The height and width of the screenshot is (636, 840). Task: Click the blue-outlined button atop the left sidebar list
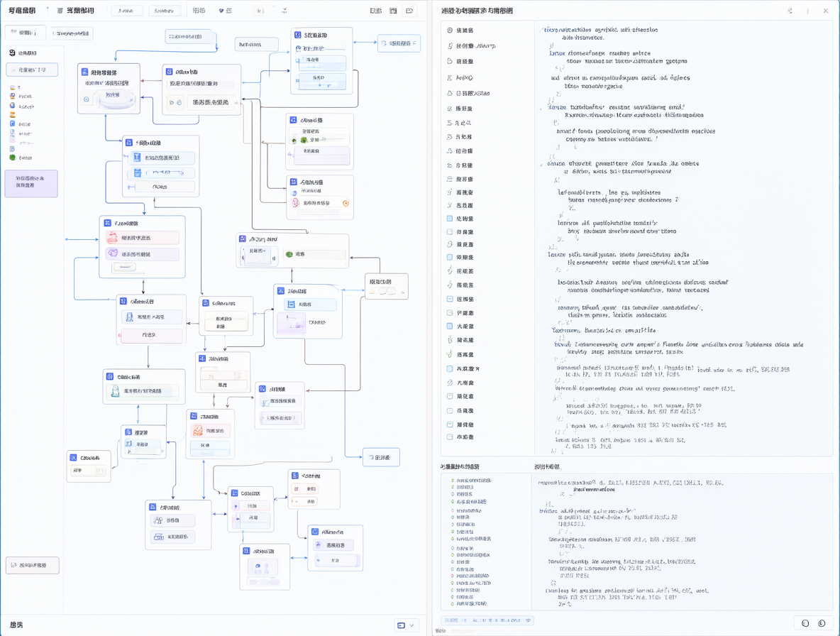tap(32, 70)
